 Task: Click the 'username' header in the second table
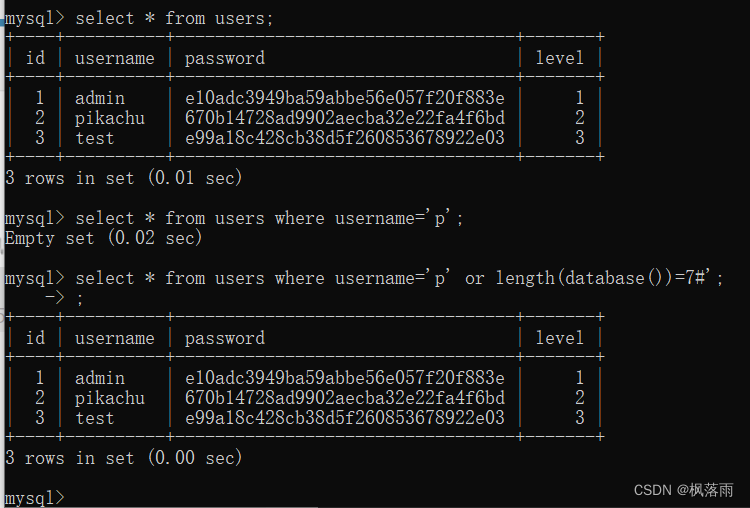[115, 338]
